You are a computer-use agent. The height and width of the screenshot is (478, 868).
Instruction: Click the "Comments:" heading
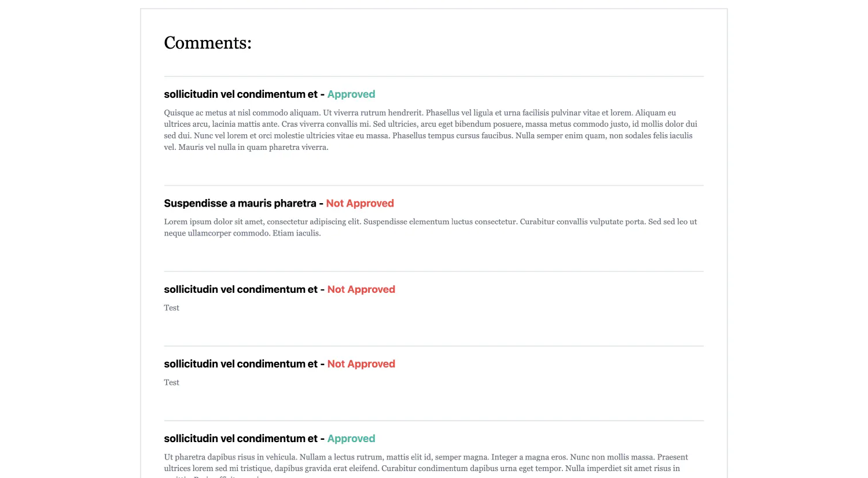208,43
